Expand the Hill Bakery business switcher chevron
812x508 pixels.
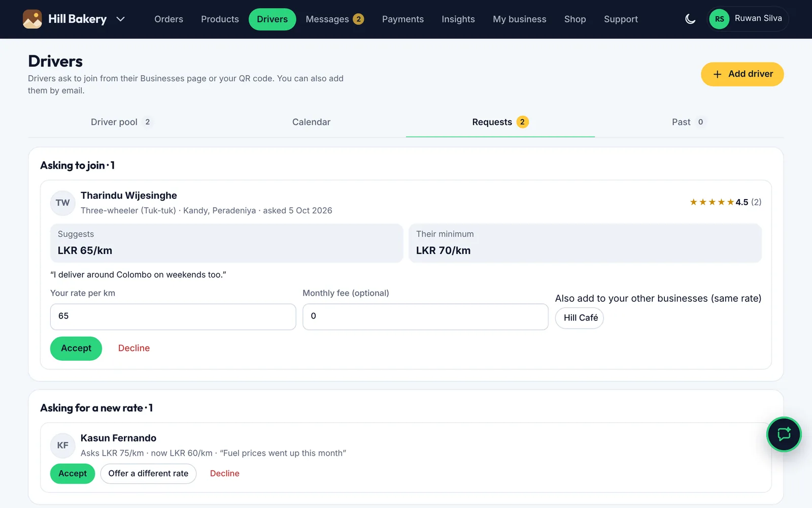click(120, 19)
